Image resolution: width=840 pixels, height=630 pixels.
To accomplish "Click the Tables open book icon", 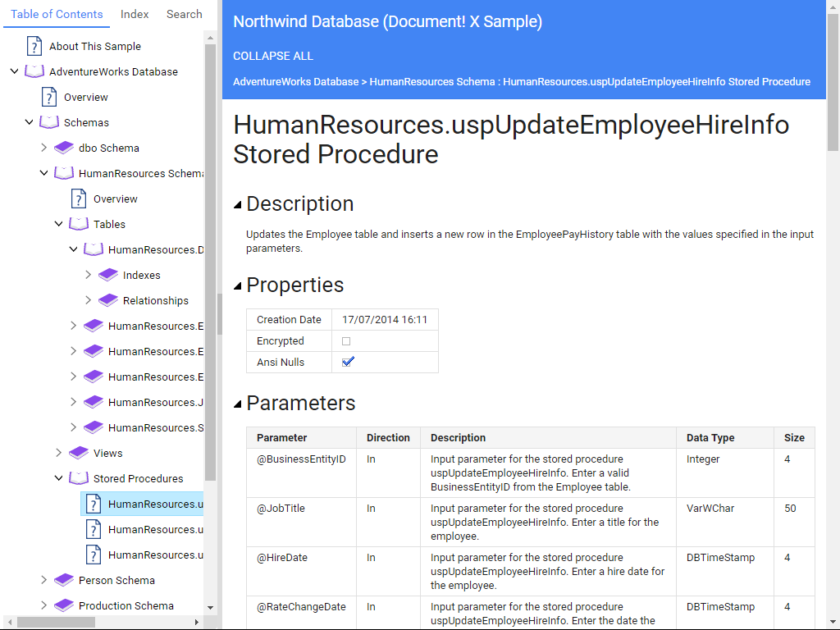I will click(78, 224).
